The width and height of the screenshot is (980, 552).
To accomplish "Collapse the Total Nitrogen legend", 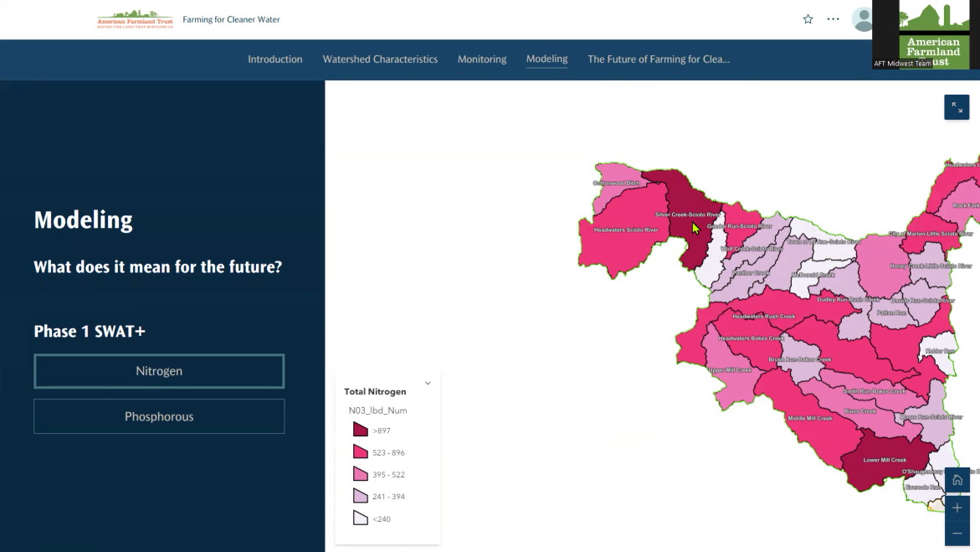I will coord(428,384).
